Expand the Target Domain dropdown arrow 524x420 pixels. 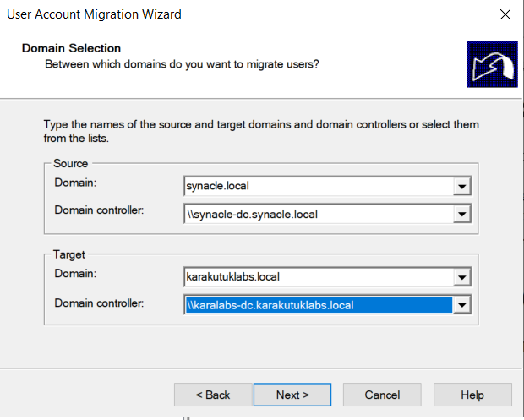462,277
